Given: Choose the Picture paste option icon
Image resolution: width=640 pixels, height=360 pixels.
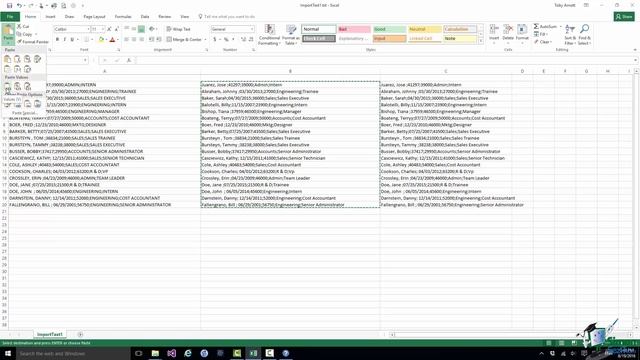Looking at the screenshot, I should click(27, 104).
